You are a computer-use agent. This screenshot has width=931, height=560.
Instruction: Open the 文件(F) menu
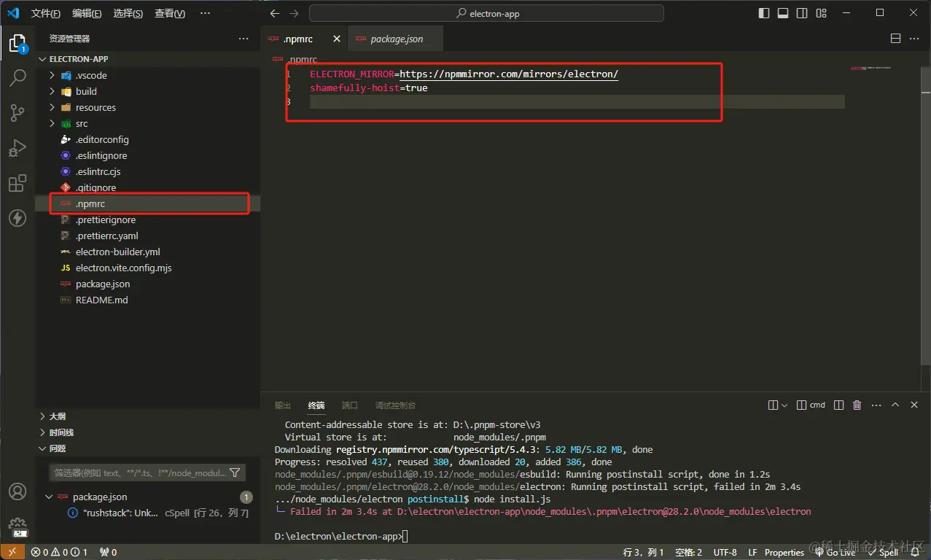pyautogui.click(x=45, y=13)
